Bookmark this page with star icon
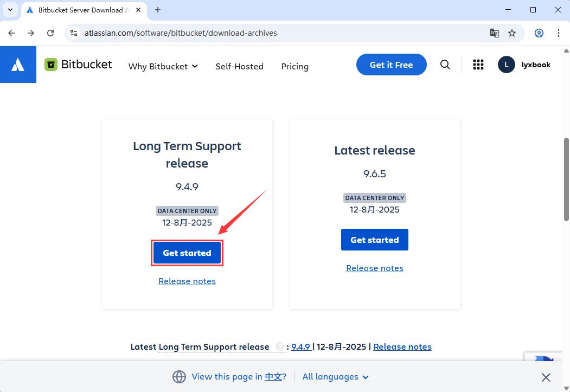Image resolution: width=570 pixels, height=392 pixels. (x=512, y=33)
